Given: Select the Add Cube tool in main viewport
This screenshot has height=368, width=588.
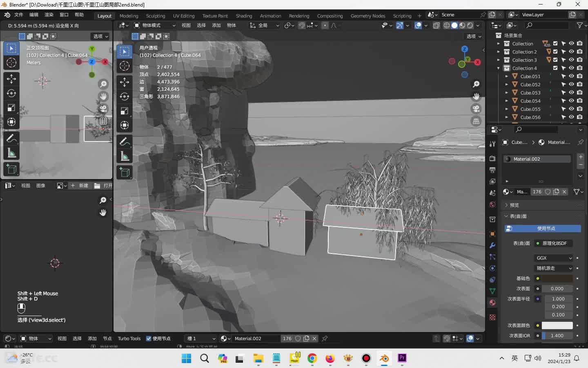Looking at the screenshot, I should 125,173.
